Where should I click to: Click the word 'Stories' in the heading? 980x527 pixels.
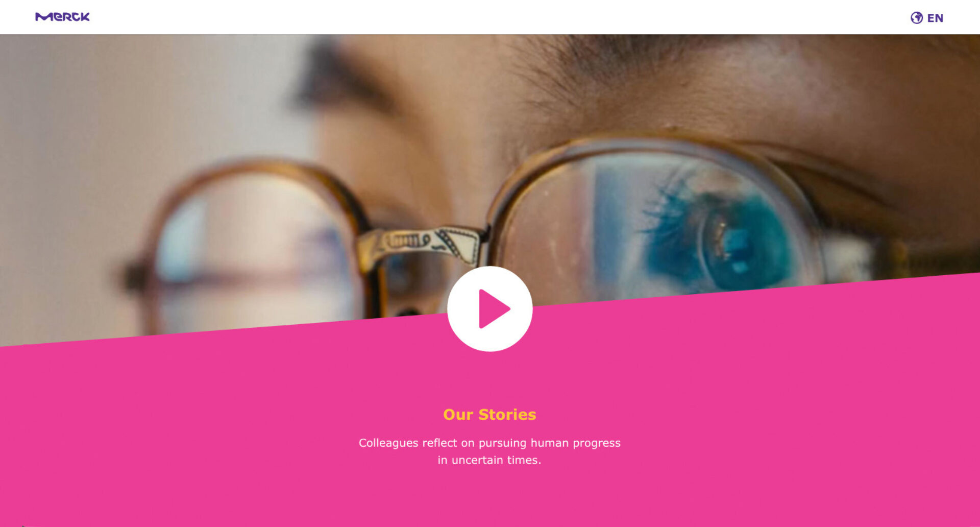507,414
